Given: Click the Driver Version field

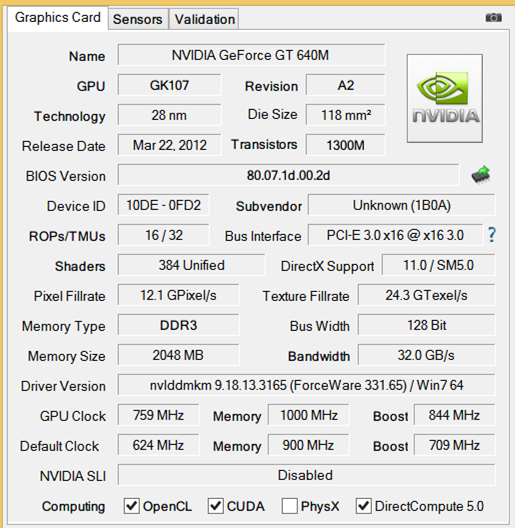Looking at the screenshot, I should click(307, 385).
